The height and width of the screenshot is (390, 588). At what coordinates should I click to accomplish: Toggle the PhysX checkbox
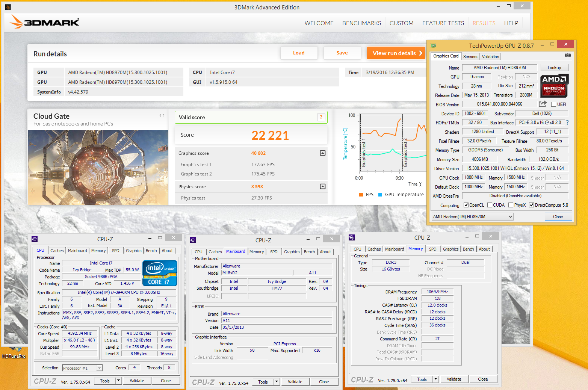(x=511, y=205)
